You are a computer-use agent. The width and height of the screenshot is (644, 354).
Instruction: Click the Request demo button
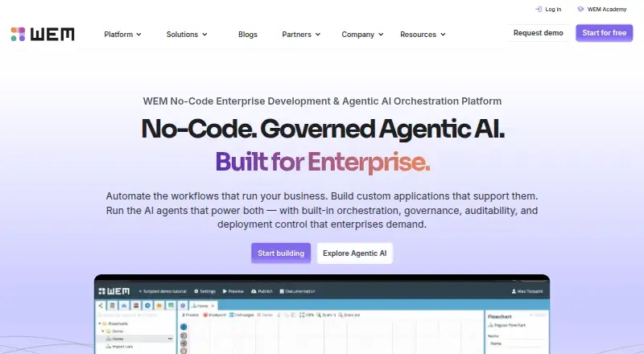click(538, 33)
